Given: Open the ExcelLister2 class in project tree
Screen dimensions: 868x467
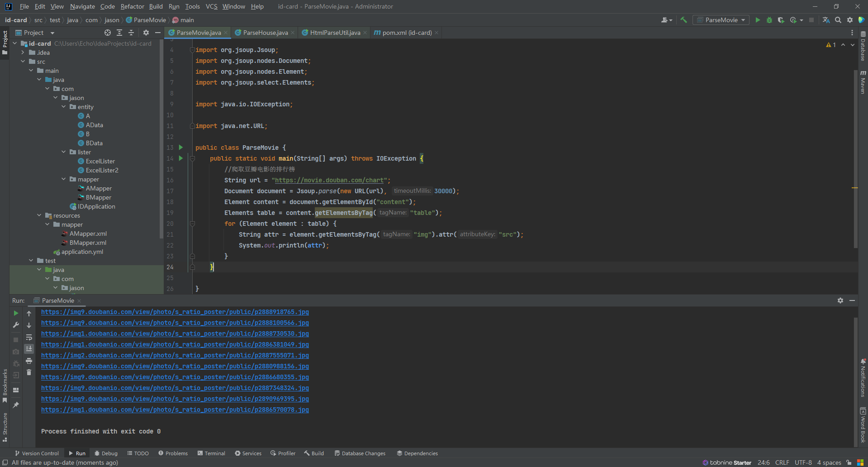Looking at the screenshot, I should point(102,170).
